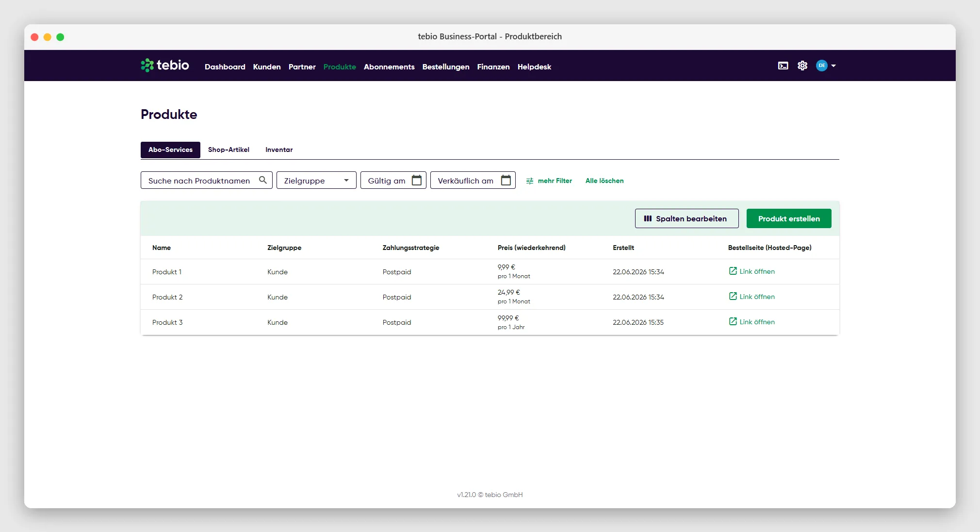Open Partner navigation item

tap(302, 66)
